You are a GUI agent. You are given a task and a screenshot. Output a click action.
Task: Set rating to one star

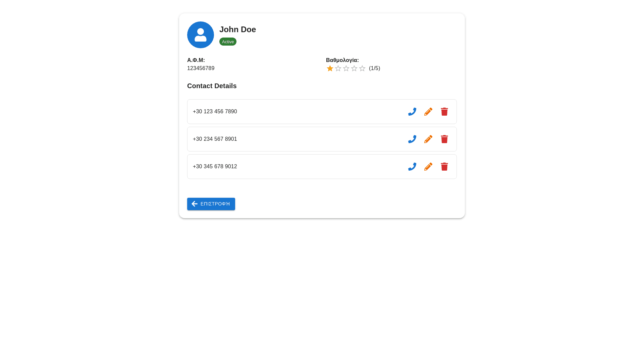click(x=330, y=68)
